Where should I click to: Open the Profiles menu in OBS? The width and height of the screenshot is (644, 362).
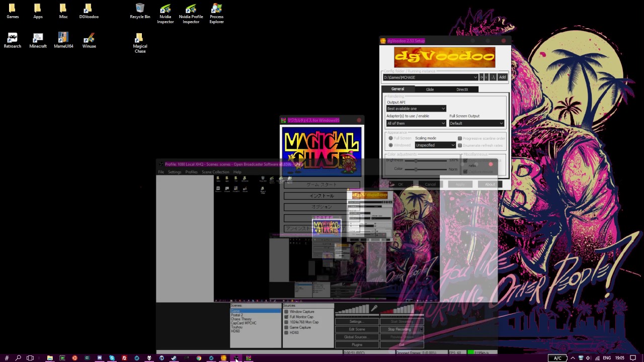pos(191,172)
